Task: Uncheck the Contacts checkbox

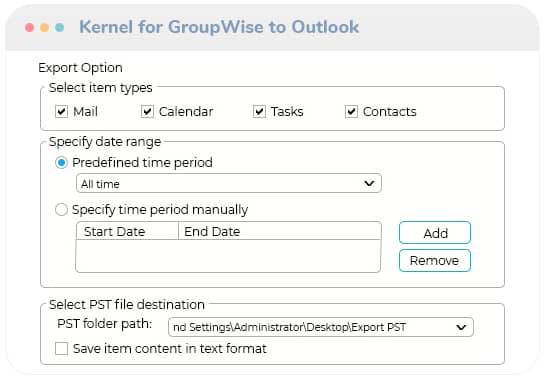Action: [x=351, y=112]
